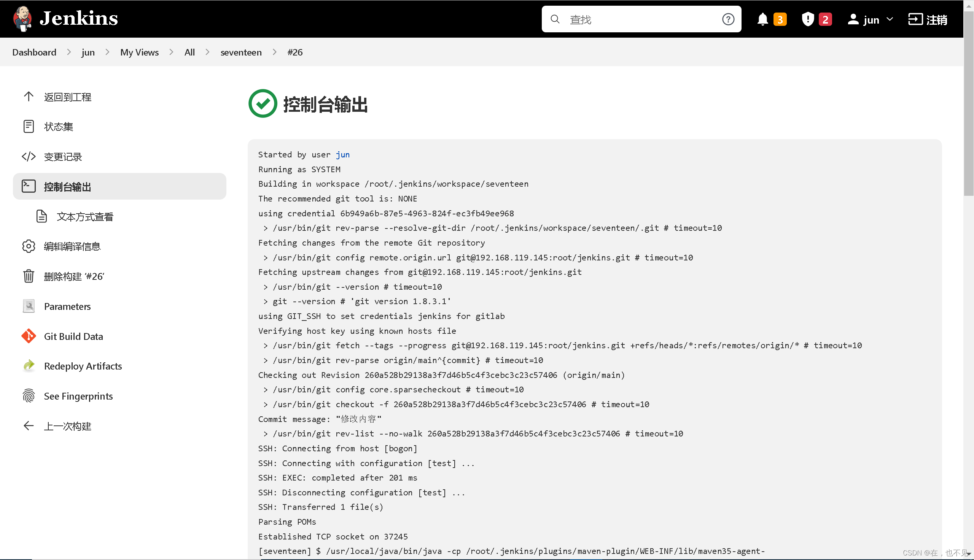This screenshot has width=974, height=560.
Task: Click the jun link in console output
Action: (x=343, y=155)
